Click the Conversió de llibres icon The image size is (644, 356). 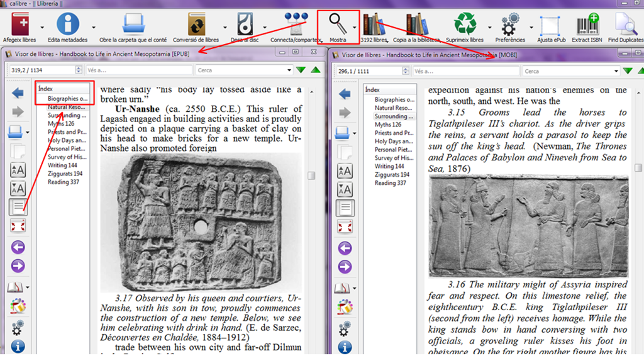(196, 25)
